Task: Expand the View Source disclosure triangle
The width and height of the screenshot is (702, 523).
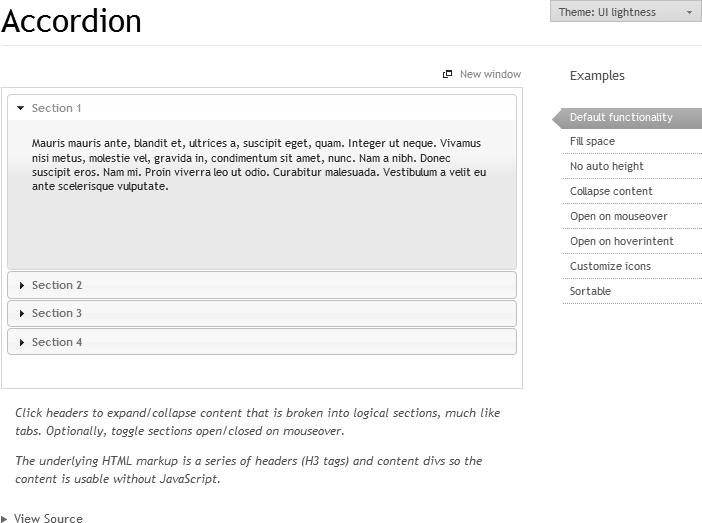Action: [x=4, y=519]
